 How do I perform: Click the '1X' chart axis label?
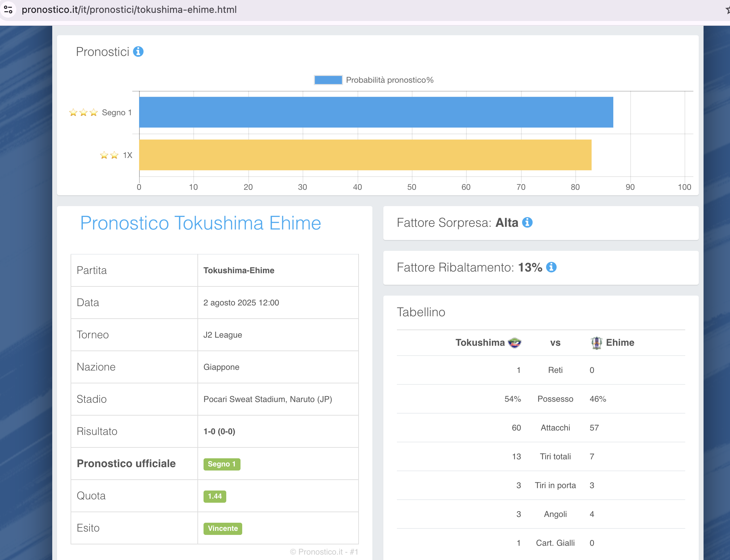point(128,155)
